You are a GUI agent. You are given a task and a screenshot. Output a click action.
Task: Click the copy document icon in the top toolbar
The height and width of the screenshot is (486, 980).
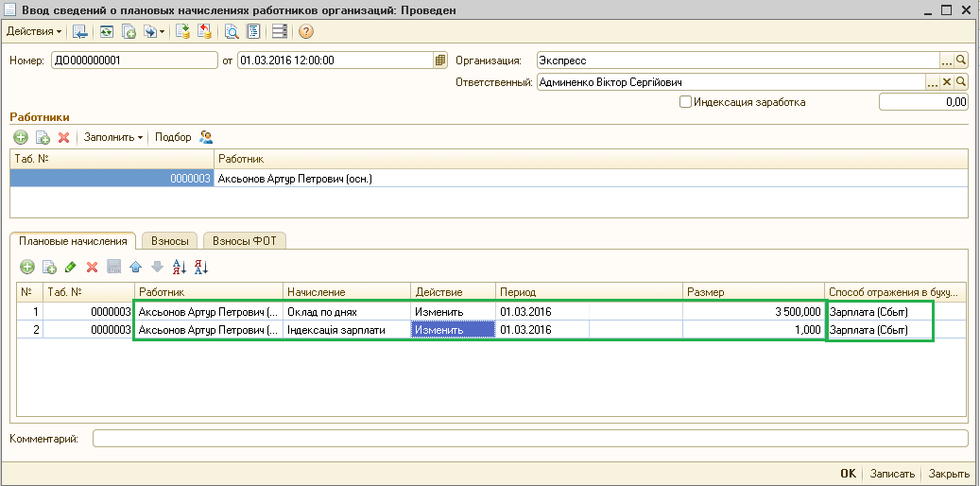(129, 31)
